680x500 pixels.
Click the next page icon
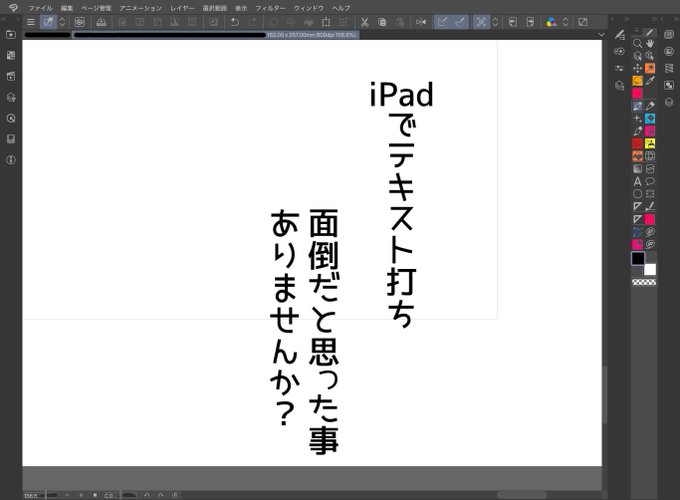pos(530,22)
